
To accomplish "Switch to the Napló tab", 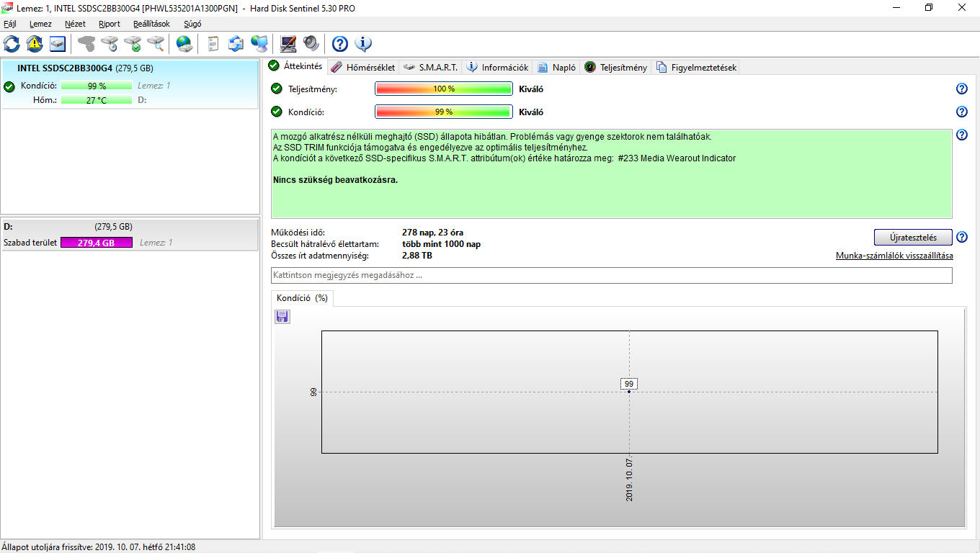I will (556, 67).
